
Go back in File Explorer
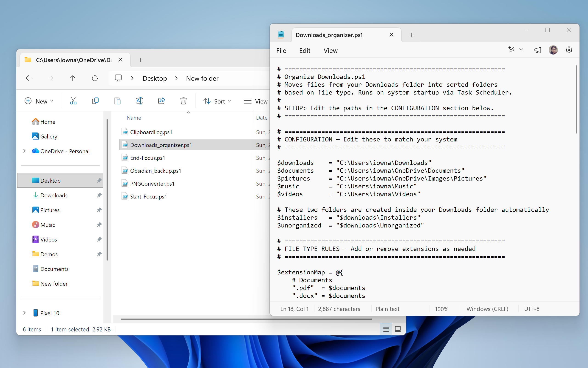pos(29,78)
